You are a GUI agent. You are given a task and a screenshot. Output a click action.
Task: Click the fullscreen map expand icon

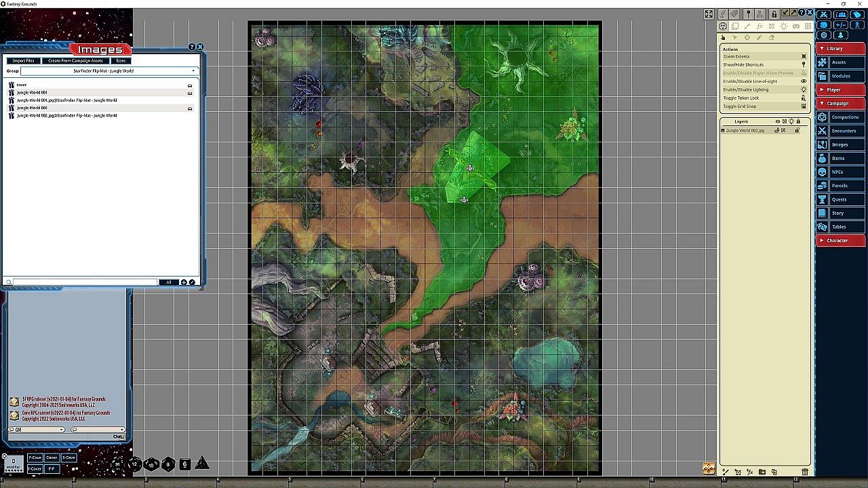coord(709,14)
